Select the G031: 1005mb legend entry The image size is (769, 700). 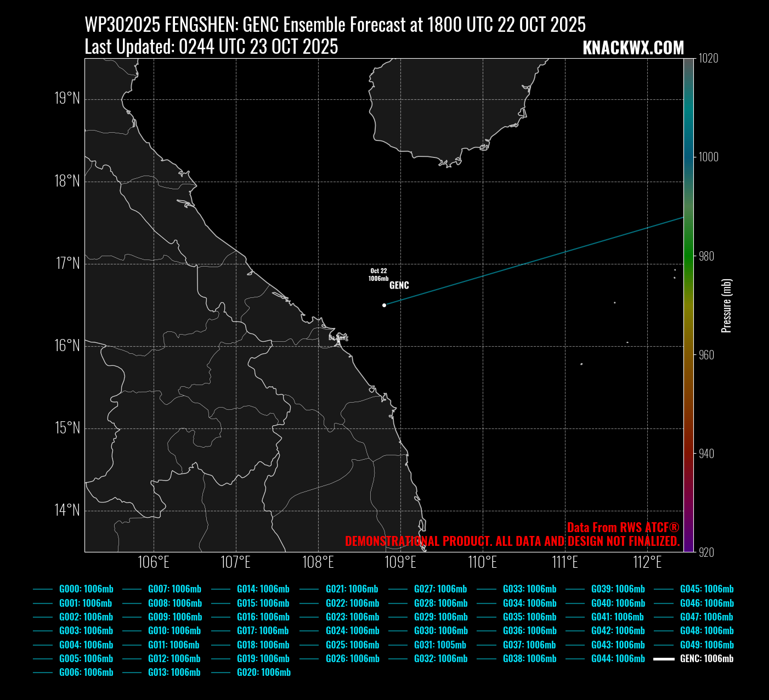click(x=440, y=645)
